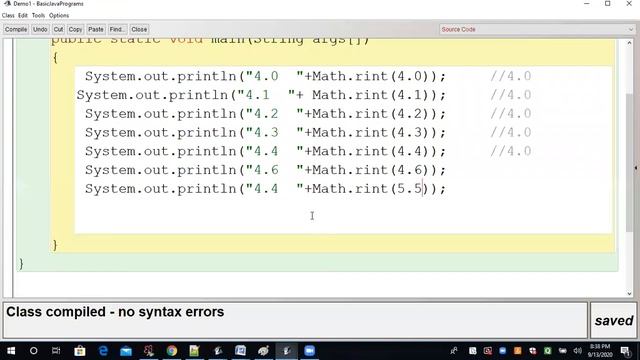
Task: Minimize the BlueJ editor window
Action: [587, 4]
